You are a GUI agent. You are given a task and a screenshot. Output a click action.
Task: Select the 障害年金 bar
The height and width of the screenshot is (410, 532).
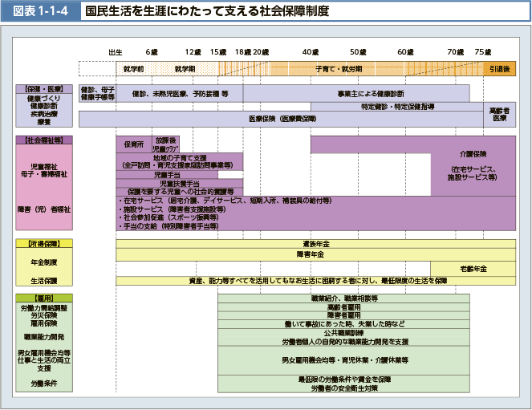click(x=315, y=254)
